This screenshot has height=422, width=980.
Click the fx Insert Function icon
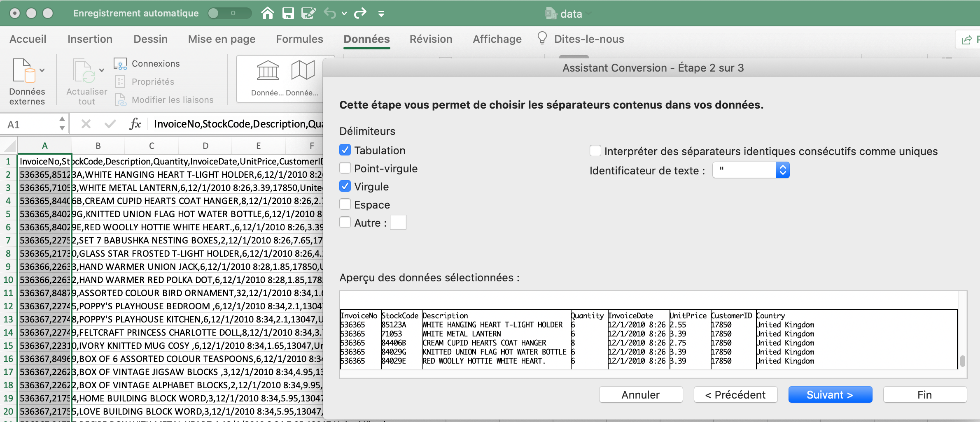135,124
